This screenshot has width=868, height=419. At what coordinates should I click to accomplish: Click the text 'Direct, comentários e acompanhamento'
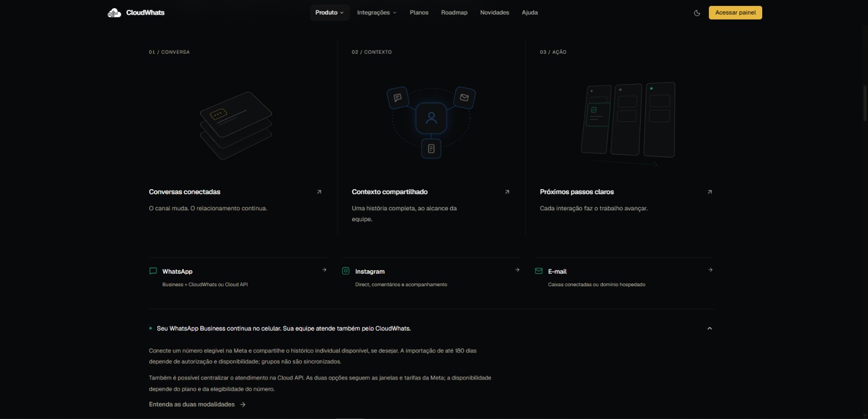[401, 285]
